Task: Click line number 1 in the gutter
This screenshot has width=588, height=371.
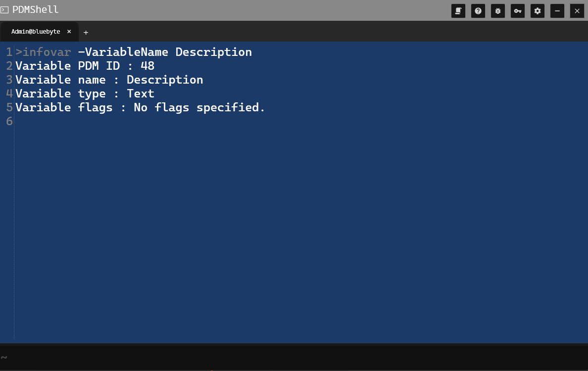Action: (9, 52)
